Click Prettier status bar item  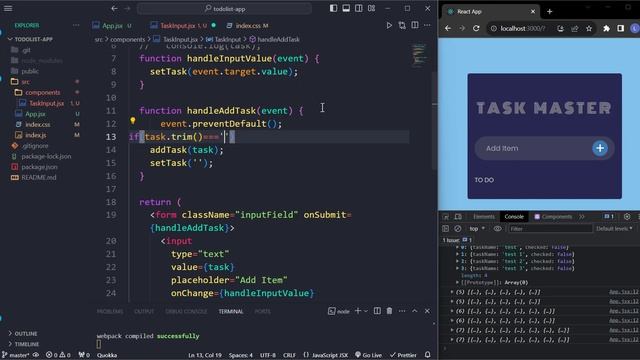(403, 355)
